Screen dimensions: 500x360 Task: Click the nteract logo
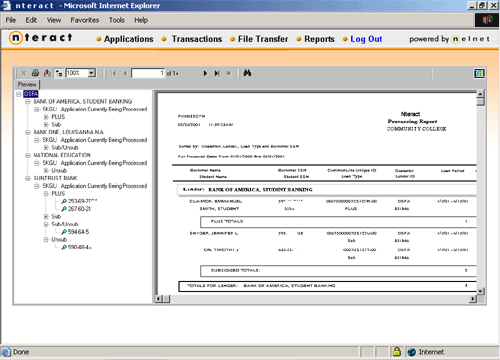point(41,38)
